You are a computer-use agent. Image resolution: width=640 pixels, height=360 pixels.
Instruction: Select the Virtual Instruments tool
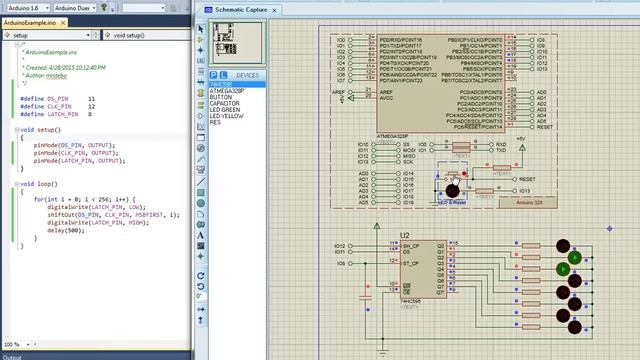(x=200, y=169)
